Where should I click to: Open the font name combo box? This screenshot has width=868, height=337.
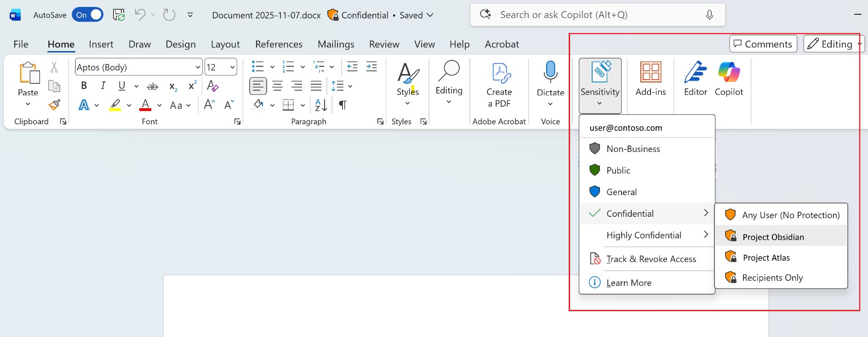click(138, 67)
